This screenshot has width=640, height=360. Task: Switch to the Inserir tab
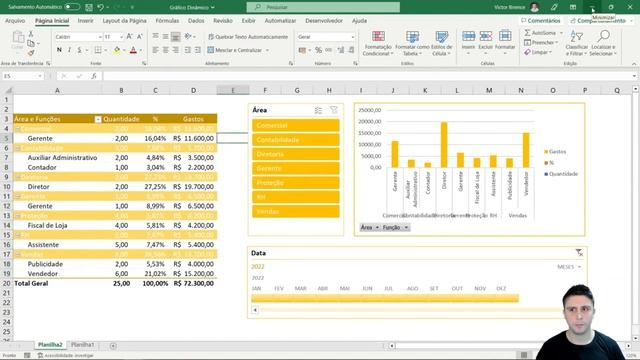pos(85,20)
